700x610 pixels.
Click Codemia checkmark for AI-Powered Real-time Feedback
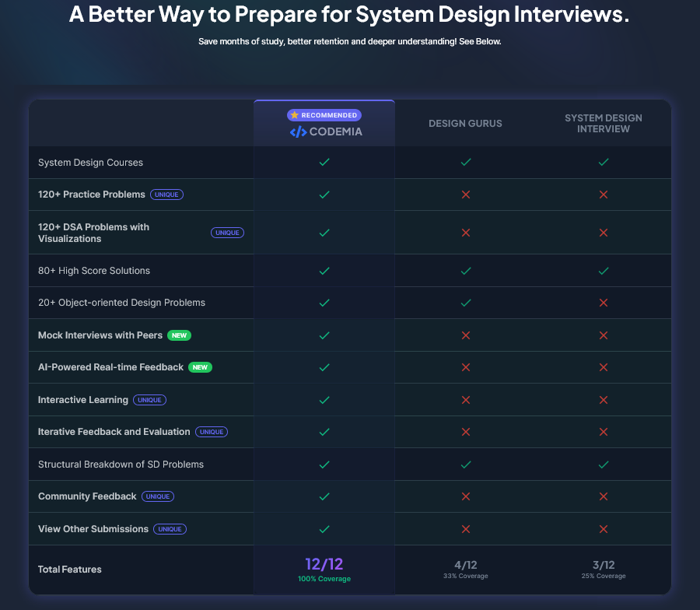(324, 367)
